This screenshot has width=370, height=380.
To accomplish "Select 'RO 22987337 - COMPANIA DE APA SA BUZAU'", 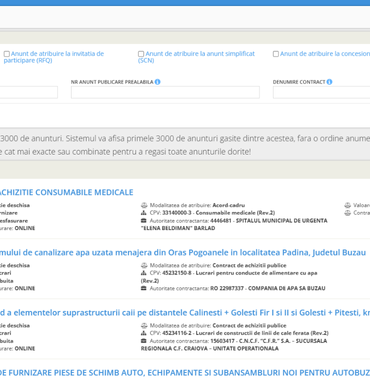I will pyautogui.click(x=268, y=288).
